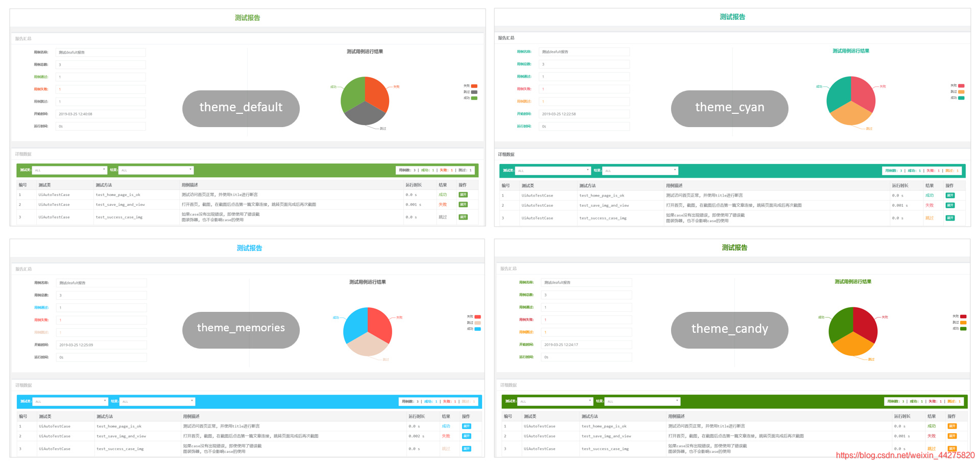The width and height of the screenshot is (980, 465).
Task: Expand row 1 with orange button in theme_candy
Action: 952,426
